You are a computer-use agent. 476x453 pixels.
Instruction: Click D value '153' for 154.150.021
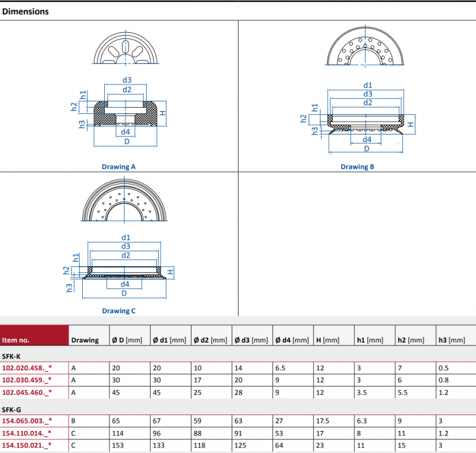[x=117, y=446]
